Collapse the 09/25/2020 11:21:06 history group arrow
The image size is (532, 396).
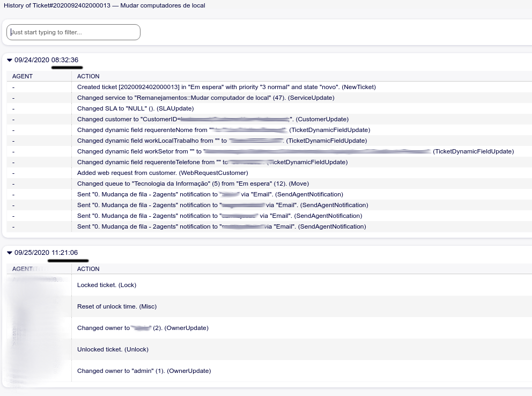tap(10, 253)
